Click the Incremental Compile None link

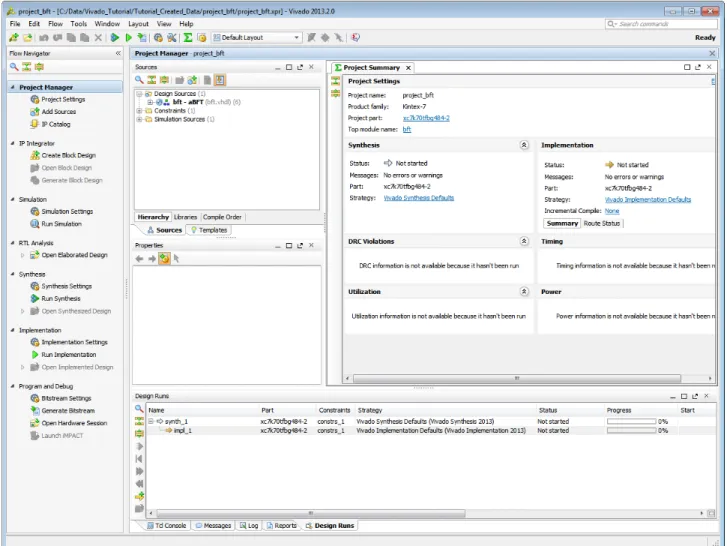(x=612, y=211)
